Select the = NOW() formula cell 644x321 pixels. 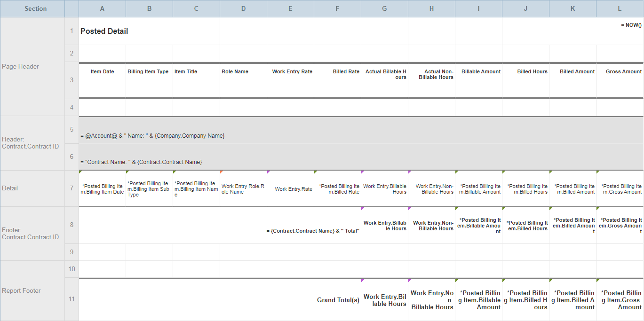tap(626, 24)
